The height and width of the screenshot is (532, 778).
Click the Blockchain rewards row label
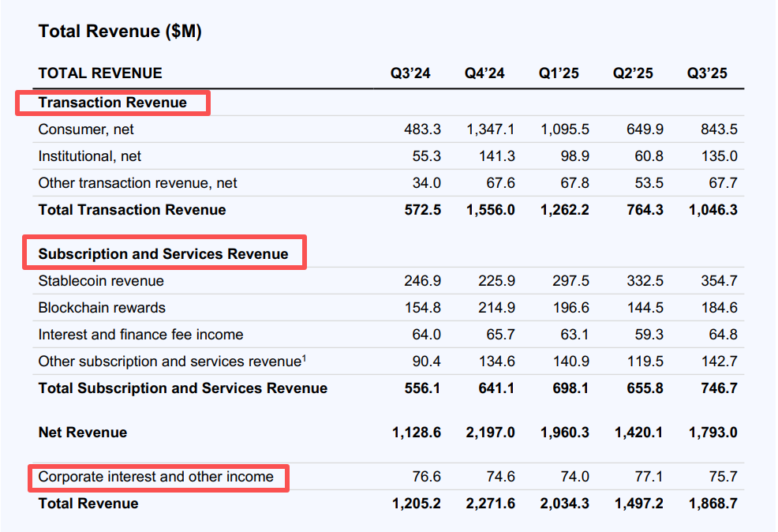102,308
